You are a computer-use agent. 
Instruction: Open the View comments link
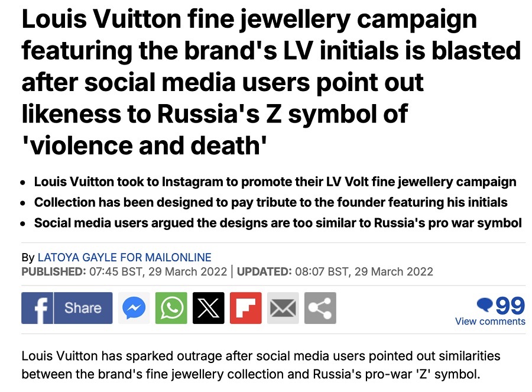point(490,321)
